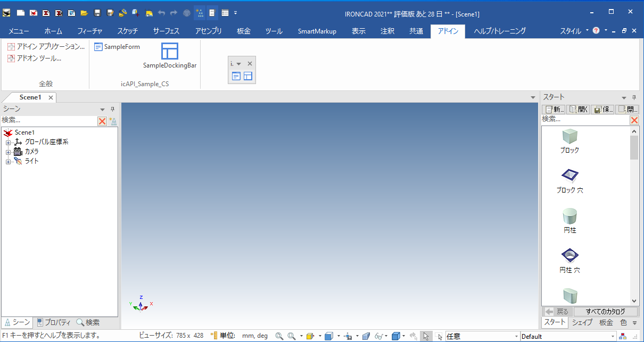Click the SampleDockingBar ribbon icon
Viewport: 644px width, 342px height.
click(x=170, y=52)
